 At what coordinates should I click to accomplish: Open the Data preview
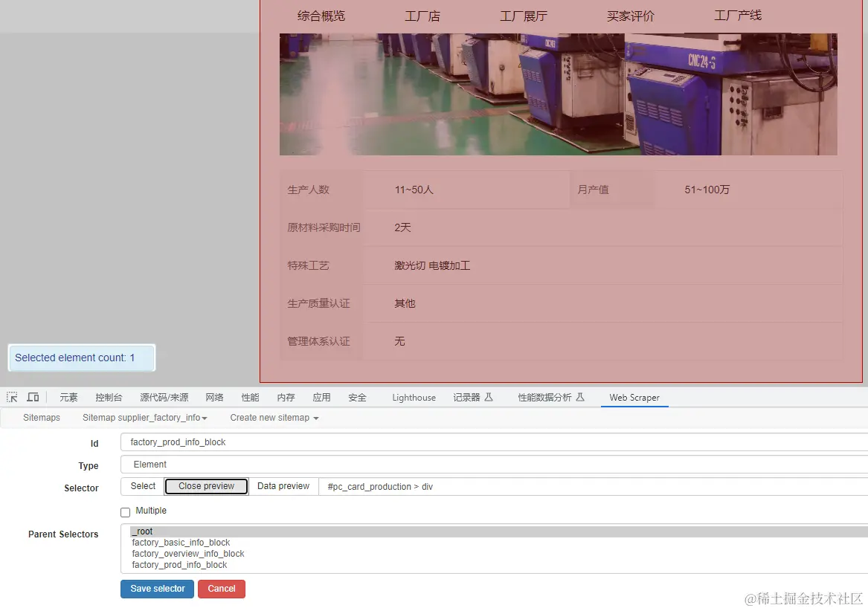click(x=283, y=486)
